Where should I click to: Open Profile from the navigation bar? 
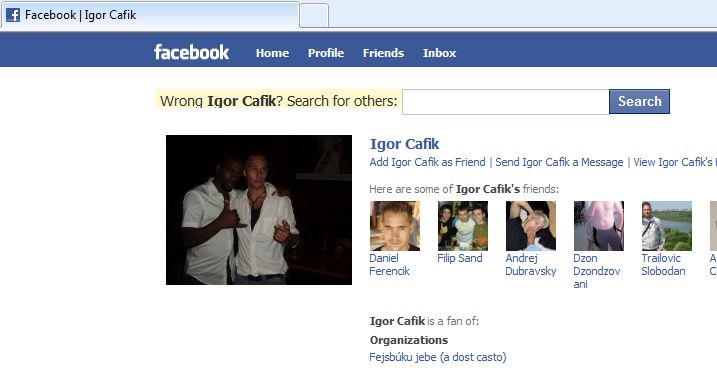[x=326, y=53]
